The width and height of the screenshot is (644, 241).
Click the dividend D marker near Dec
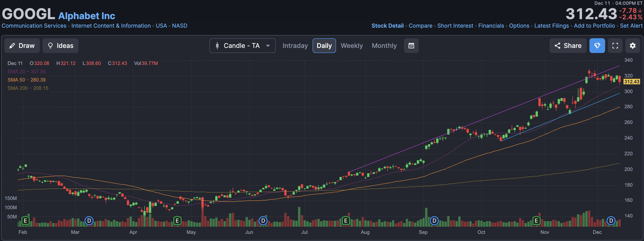pyautogui.click(x=611, y=221)
